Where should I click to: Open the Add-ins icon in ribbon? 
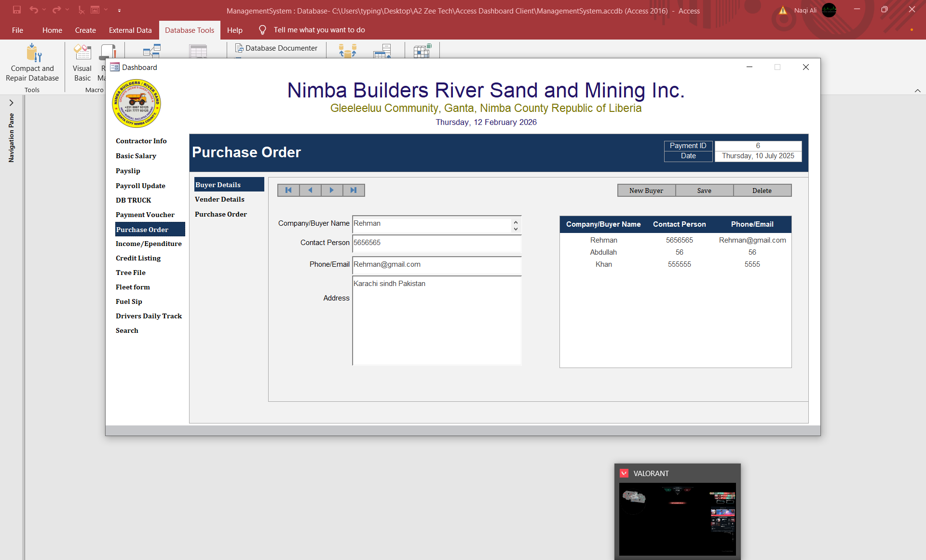click(422, 51)
